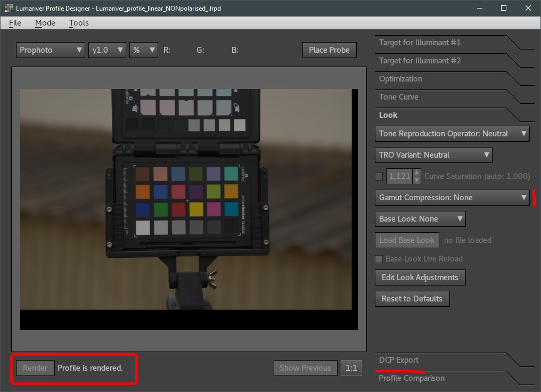This screenshot has width=541, height=392.
Task: Expand the TRO Variant: Neutral dropdown
Action: (433, 155)
